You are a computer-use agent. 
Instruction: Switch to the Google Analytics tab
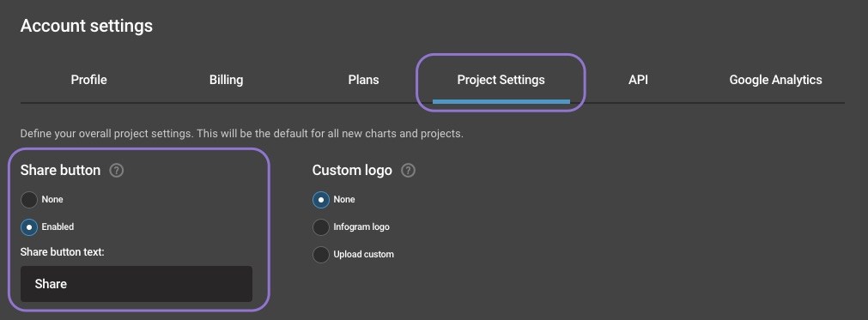click(x=775, y=80)
